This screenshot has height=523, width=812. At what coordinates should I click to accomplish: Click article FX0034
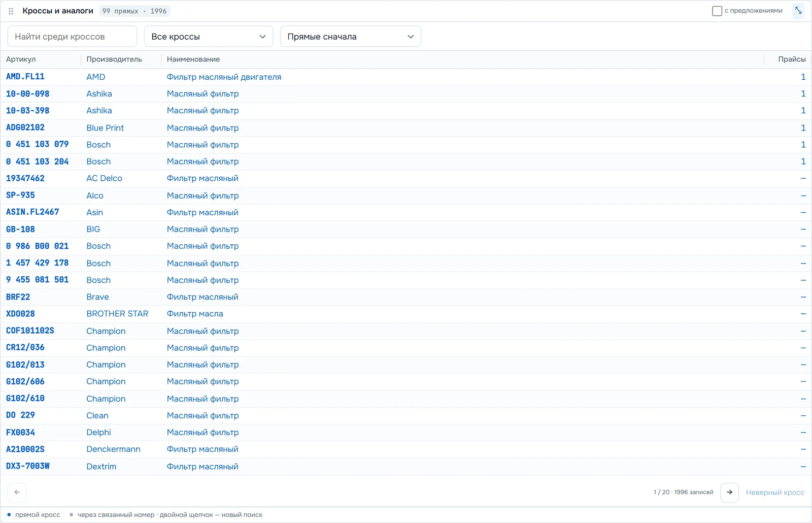coord(21,433)
